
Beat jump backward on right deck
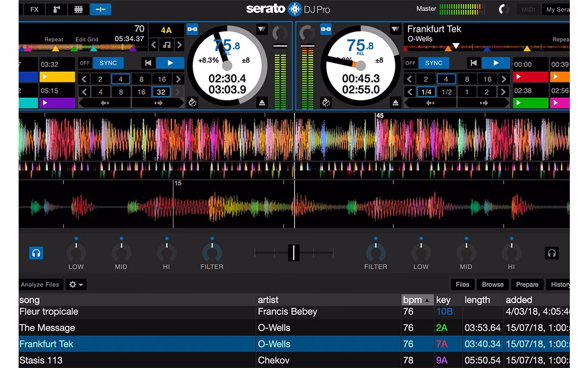(x=430, y=103)
